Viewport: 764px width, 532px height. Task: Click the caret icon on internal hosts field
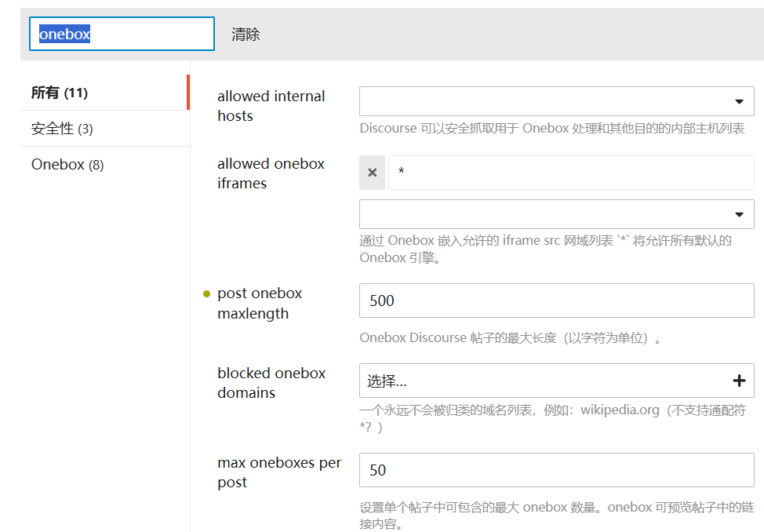point(738,100)
